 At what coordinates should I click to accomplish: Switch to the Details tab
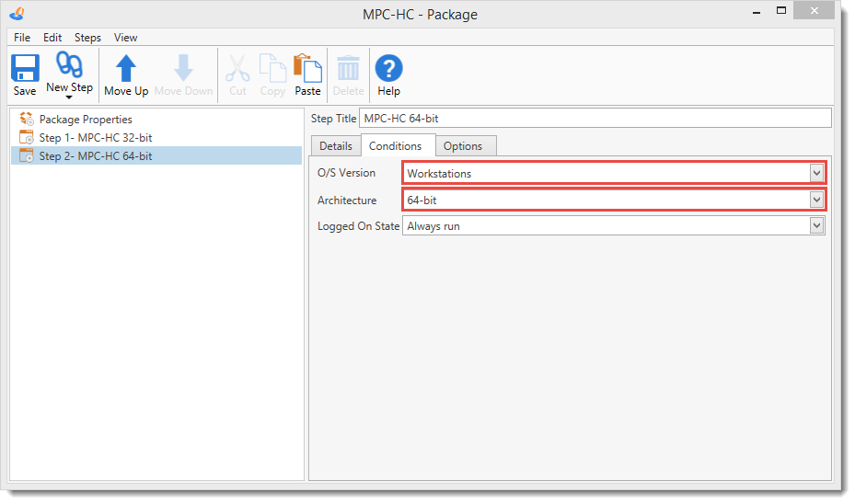[x=336, y=146]
